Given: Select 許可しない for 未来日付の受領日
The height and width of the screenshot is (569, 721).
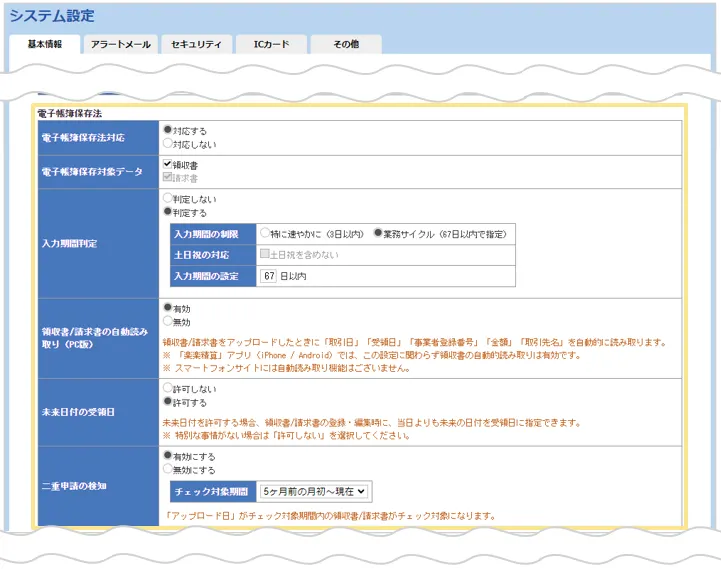Looking at the screenshot, I should (168, 387).
